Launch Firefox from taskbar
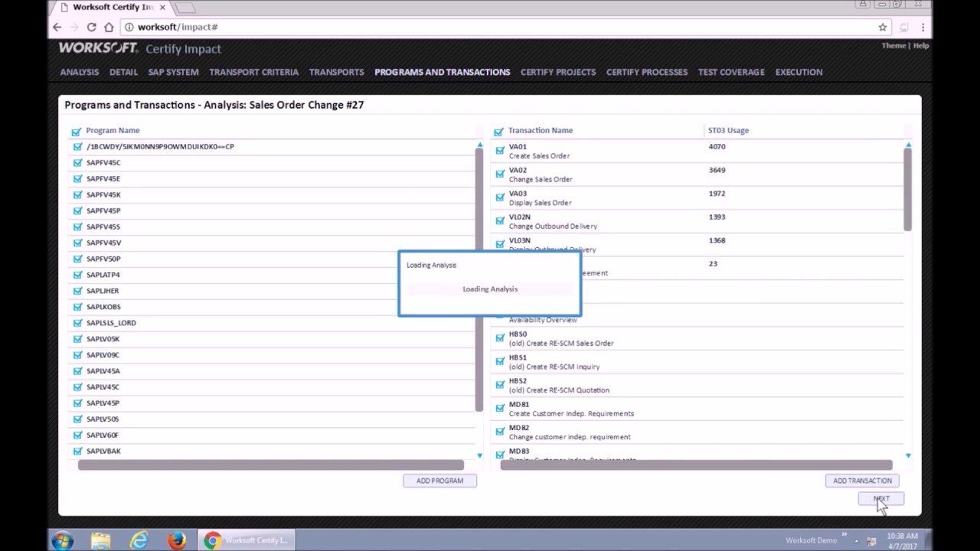This screenshot has height=551, width=980. (177, 540)
